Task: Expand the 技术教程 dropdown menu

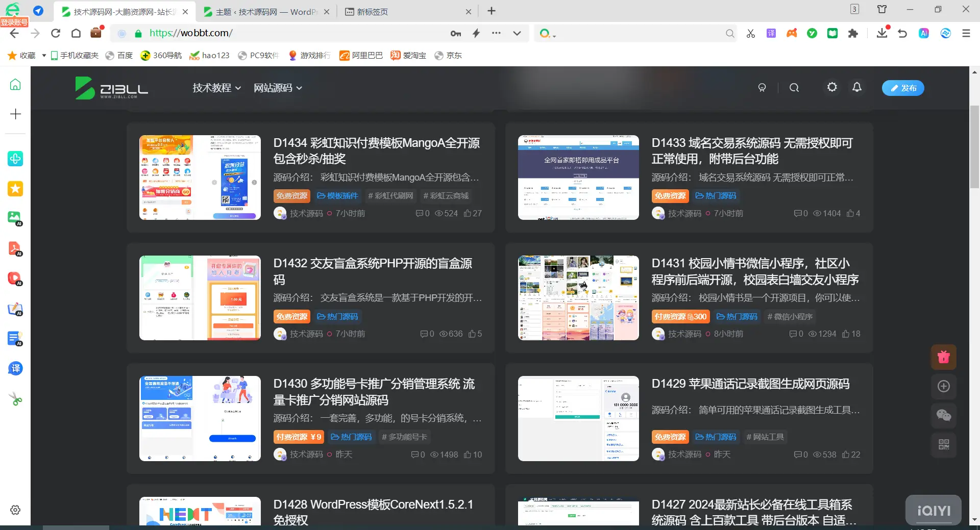Action: (216, 87)
